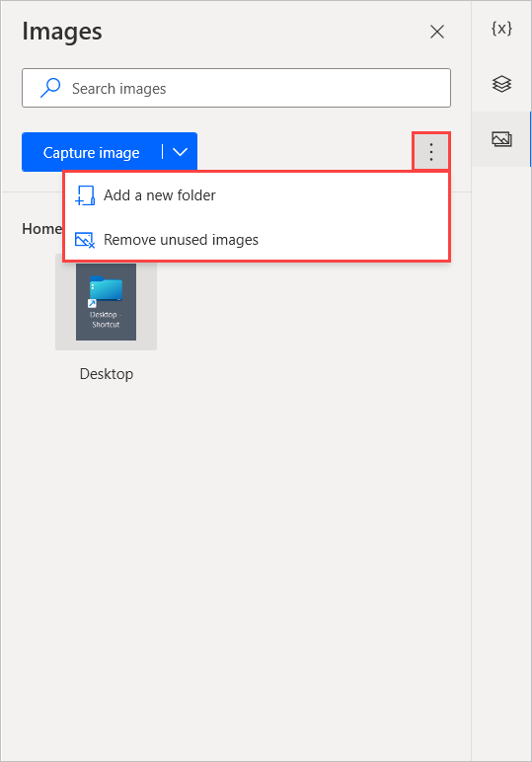Choose Remove unused images
The height and width of the screenshot is (762, 532).
pyautogui.click(x=256, y=240)
